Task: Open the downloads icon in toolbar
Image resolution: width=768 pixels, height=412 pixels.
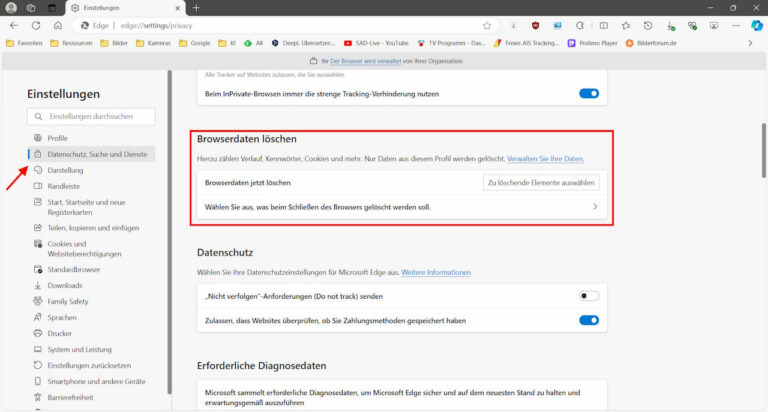Action: pyautogui.click(x=670, y=25)
